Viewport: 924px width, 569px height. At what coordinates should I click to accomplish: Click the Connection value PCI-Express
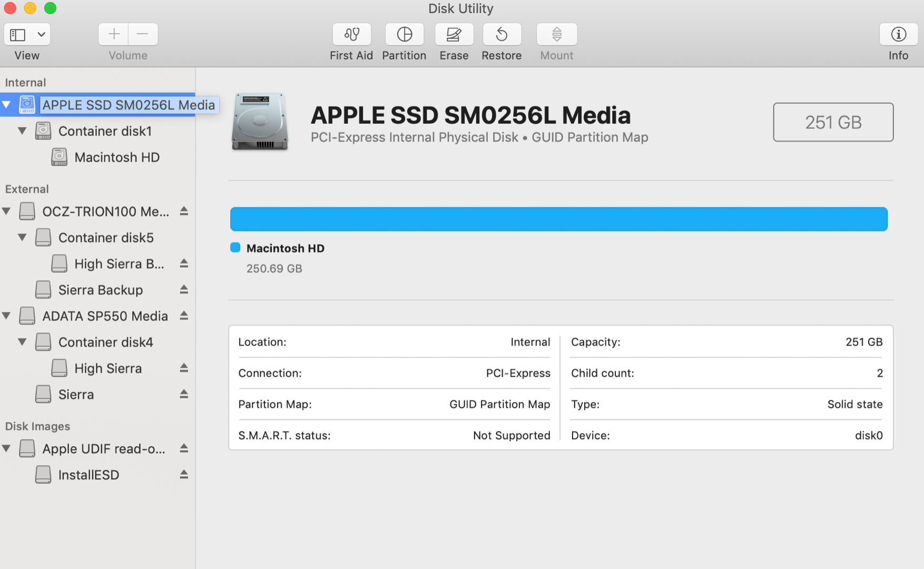(518, 373)
